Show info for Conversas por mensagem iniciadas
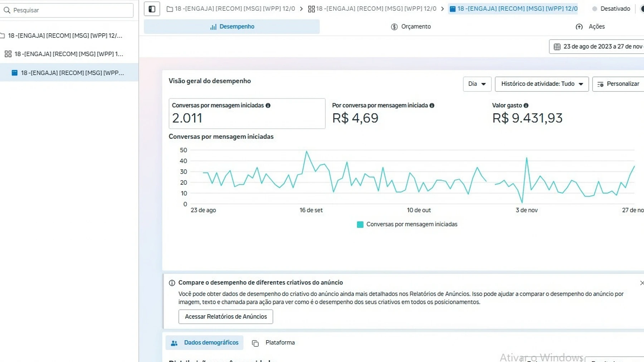 tap(268, 105)
